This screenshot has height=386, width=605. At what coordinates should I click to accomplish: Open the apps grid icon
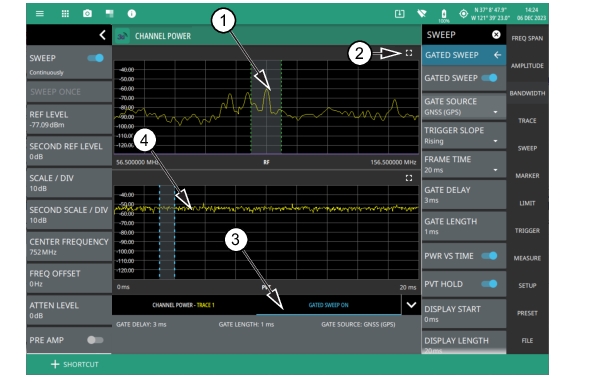pos(65,14)
